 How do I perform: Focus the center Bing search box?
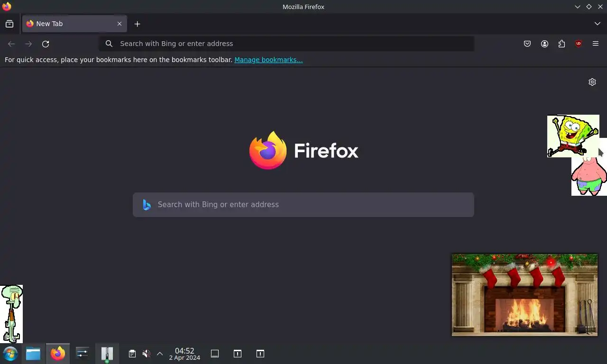pos(303,205)
